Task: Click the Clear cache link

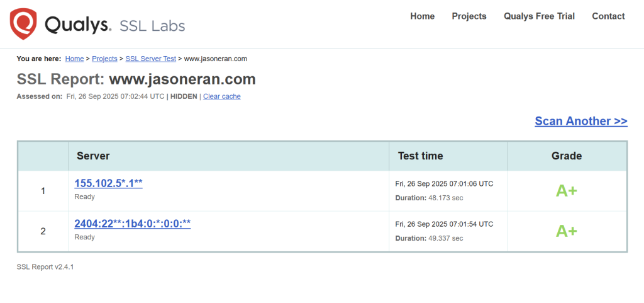Action: (x=222, y=96)
